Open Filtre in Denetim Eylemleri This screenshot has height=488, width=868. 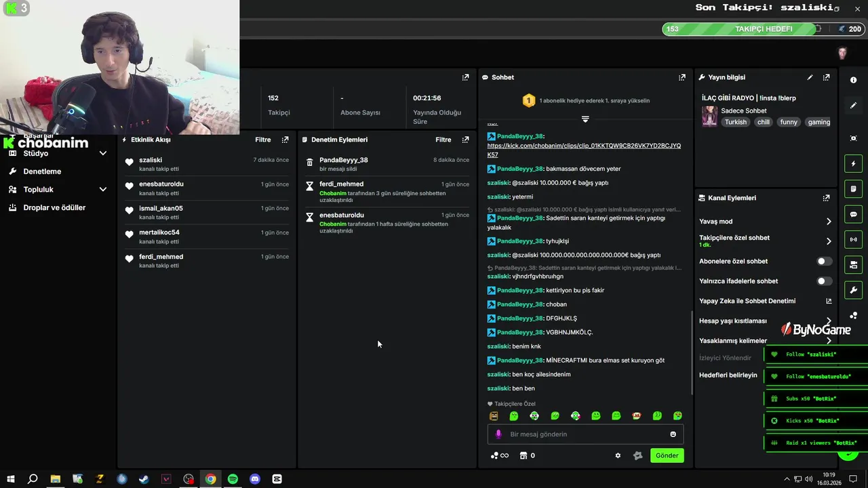443,140
